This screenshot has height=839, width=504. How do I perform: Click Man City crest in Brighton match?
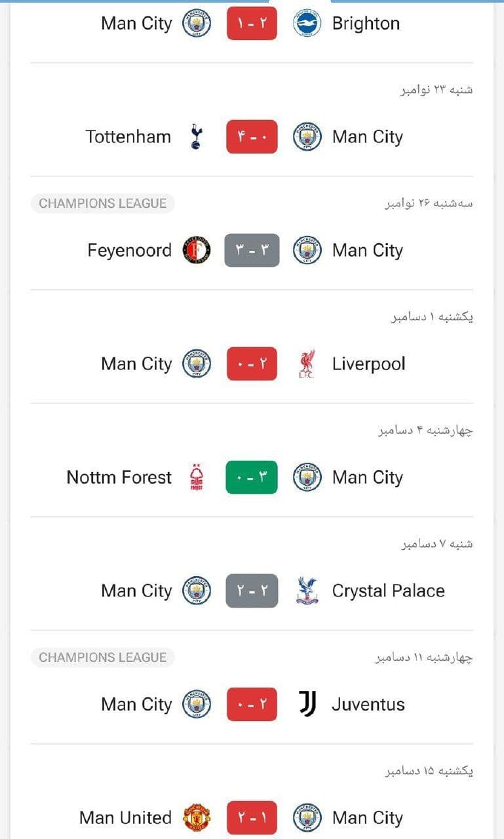click(x=197, y=24)
